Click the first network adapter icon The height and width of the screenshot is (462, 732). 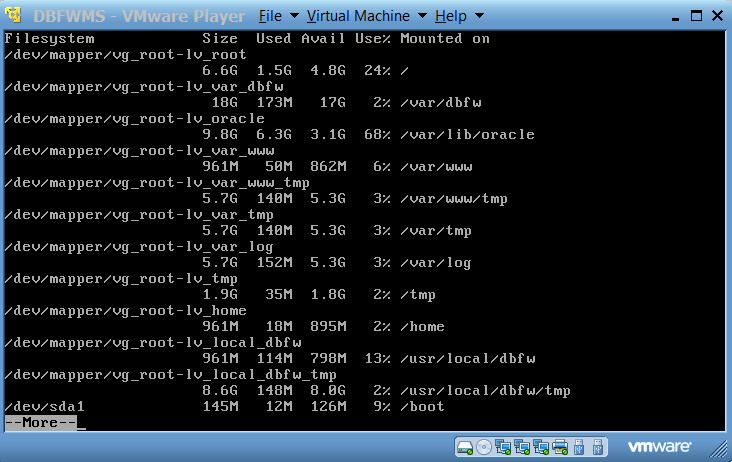tap(503, 446)
